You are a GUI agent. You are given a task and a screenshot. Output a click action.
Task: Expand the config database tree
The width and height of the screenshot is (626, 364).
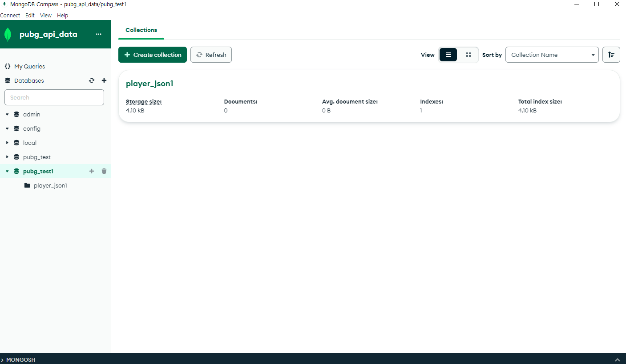point(7,128)
